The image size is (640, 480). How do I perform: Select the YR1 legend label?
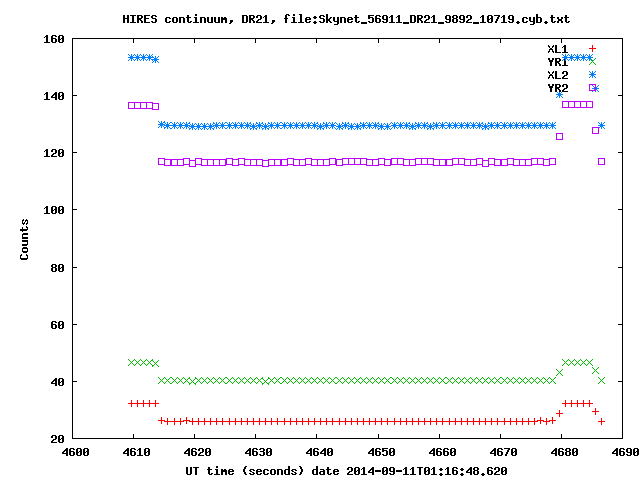pyautogui.click(x=558, y=62)
